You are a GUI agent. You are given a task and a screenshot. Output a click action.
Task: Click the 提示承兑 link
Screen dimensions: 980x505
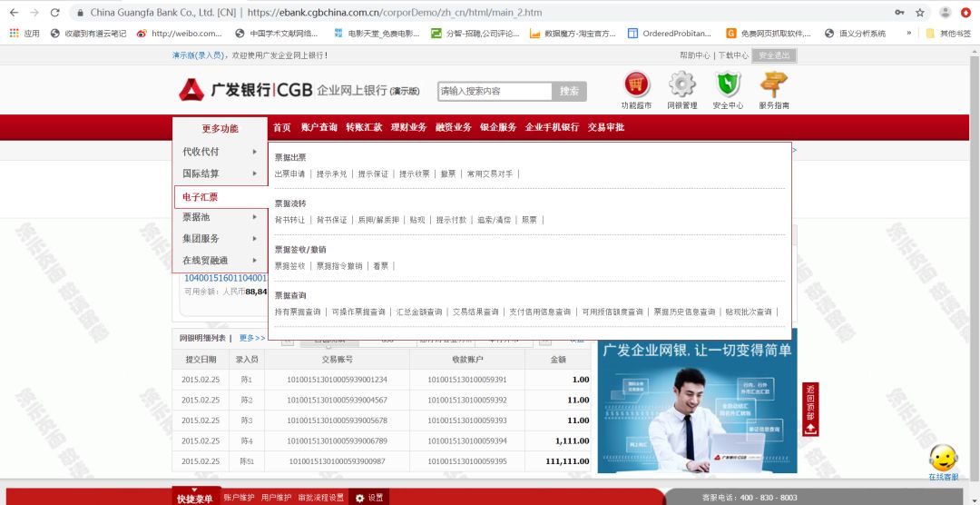[331, 174]
